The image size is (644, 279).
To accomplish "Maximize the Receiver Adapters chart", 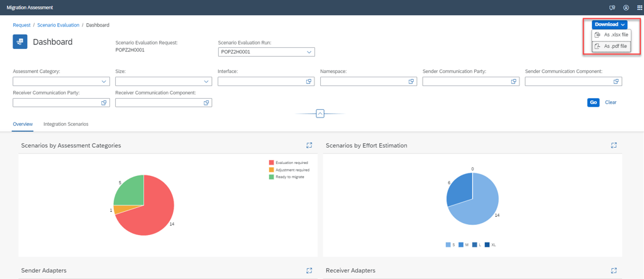I will click(x=614, y=270).
